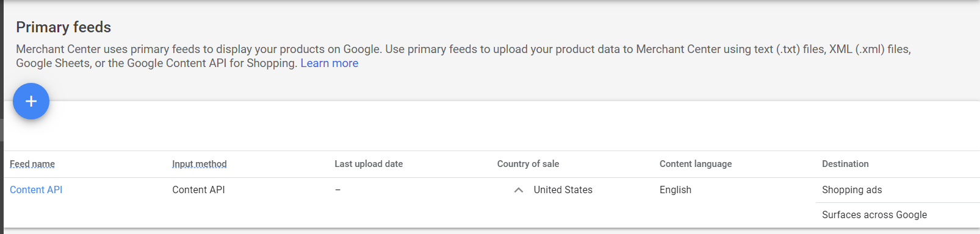Click the Primary feeds heading
Image resolution: width=980 pixels, height=234 pixels.
63,27
